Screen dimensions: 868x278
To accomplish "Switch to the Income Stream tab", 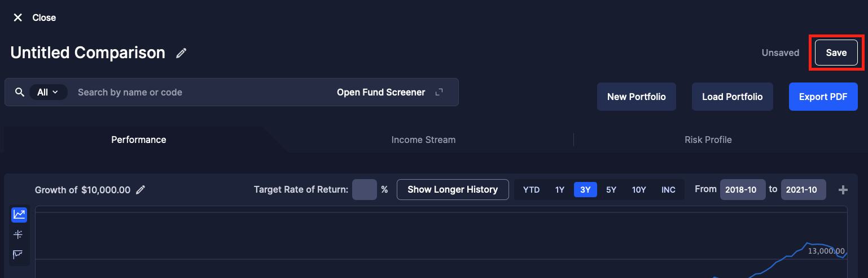I will point(423,140).
